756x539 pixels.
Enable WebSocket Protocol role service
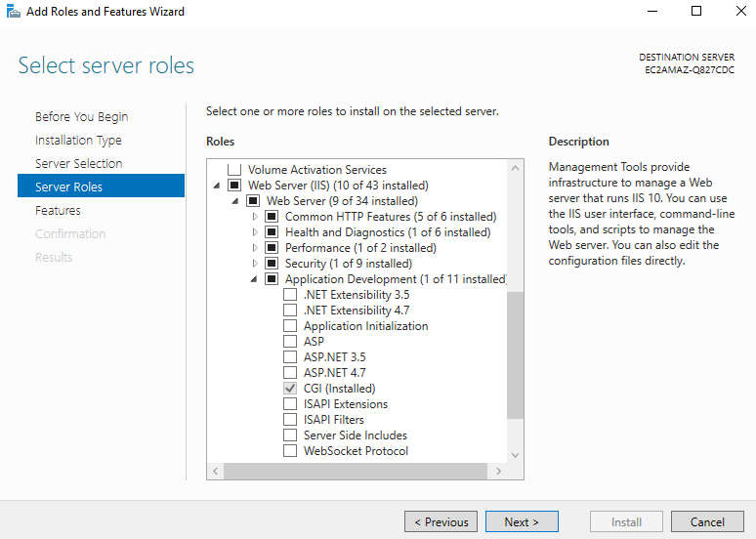click(x=290, y=451)
